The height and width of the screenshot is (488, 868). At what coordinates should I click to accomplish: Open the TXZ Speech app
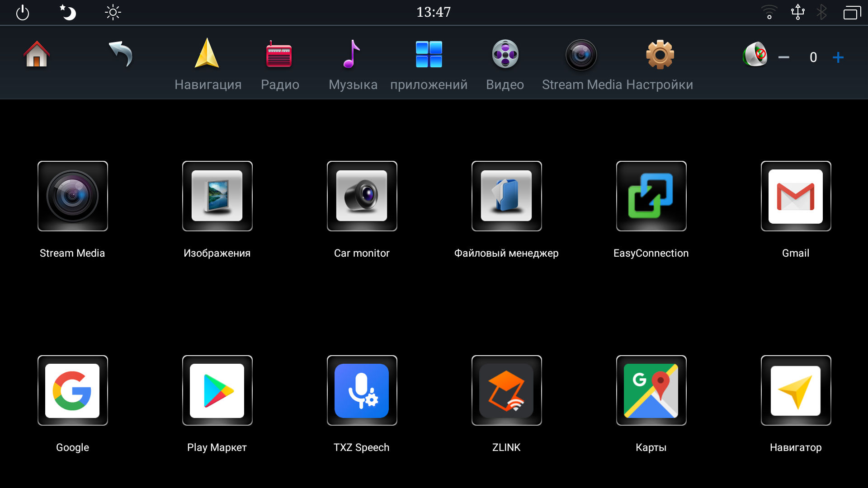click(362, 390)
